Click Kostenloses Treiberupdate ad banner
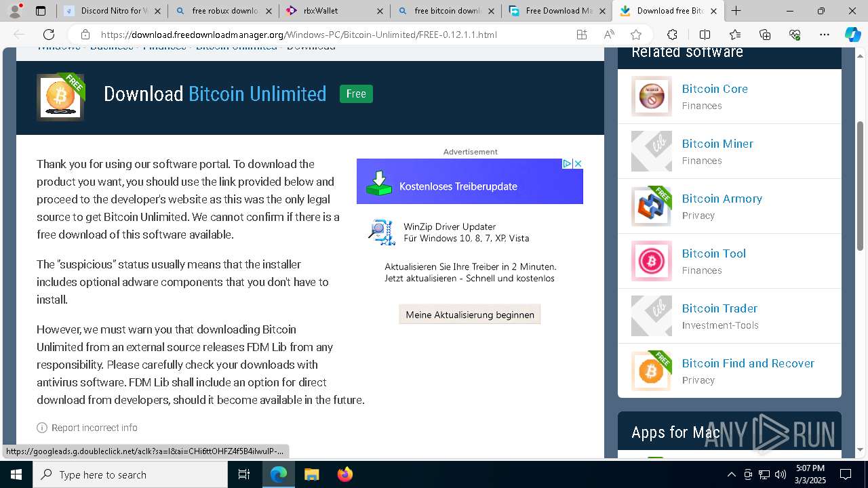 coord(470,182)
